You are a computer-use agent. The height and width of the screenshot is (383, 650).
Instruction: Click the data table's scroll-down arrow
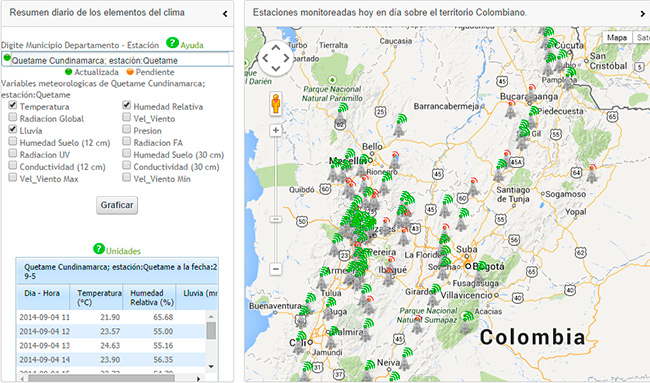(211, 366)
